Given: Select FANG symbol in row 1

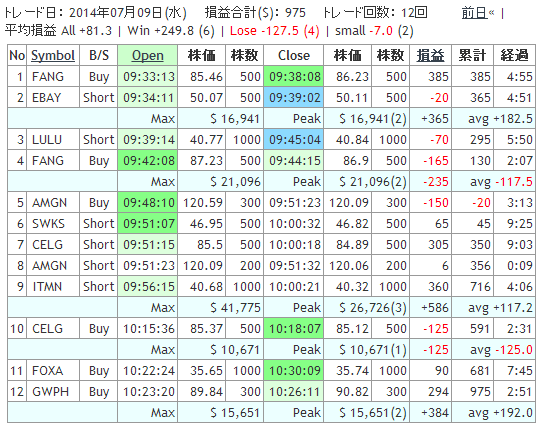Looking at the screenshot, I should (x=48, y=76).
